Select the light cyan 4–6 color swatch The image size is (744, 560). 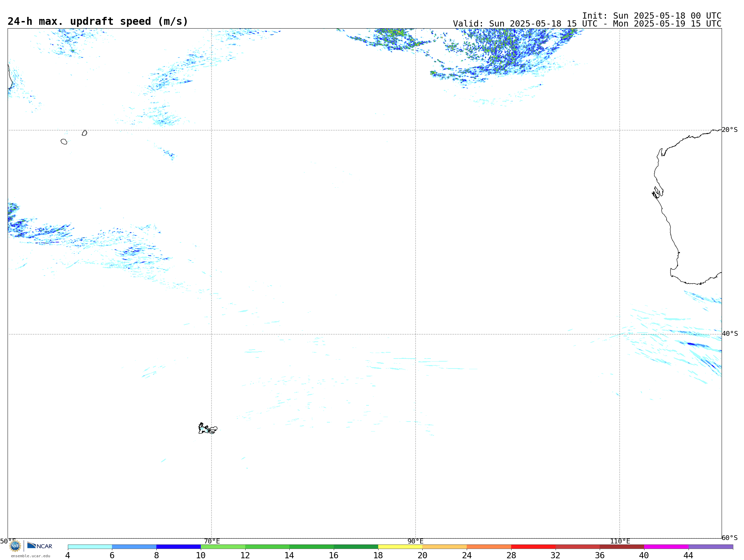pyautogui.click(x=90, y=547)
